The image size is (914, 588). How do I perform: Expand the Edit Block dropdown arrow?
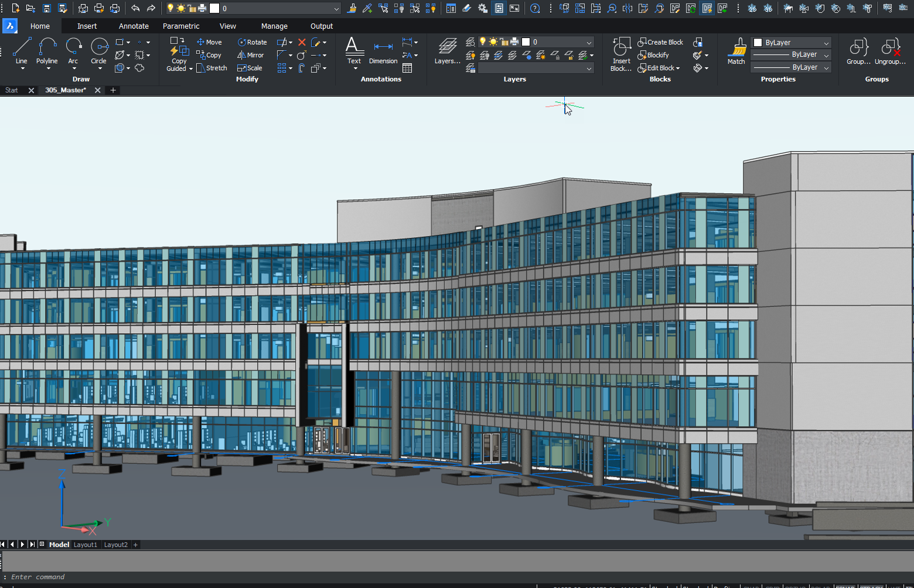[x=678, y=69]
